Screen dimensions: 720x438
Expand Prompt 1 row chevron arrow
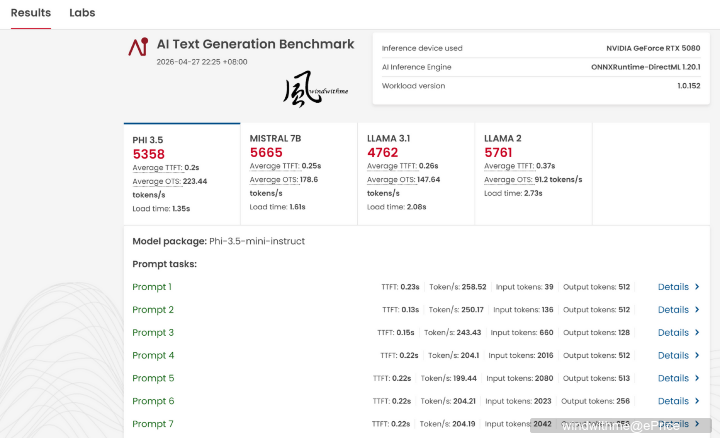(x=697, y=287)
